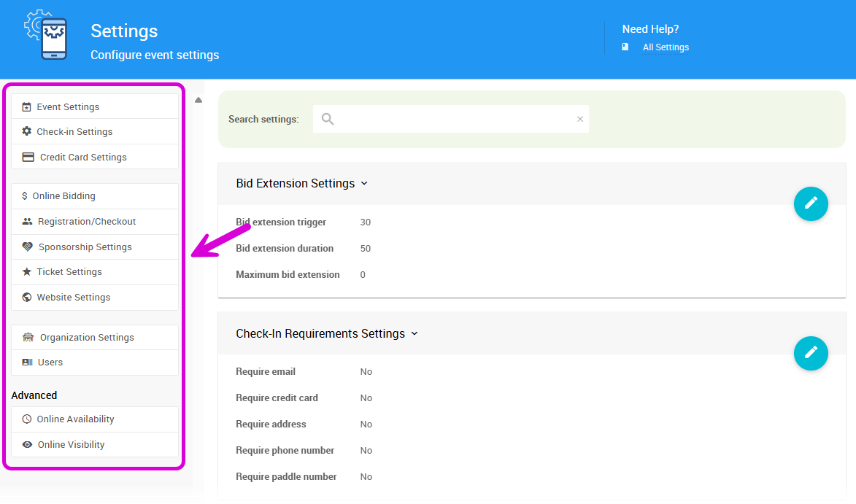Click the clock icon beside Online Availability
This screenshot has width=856, height=504.
pyautogui.click(x=26, y=419)
